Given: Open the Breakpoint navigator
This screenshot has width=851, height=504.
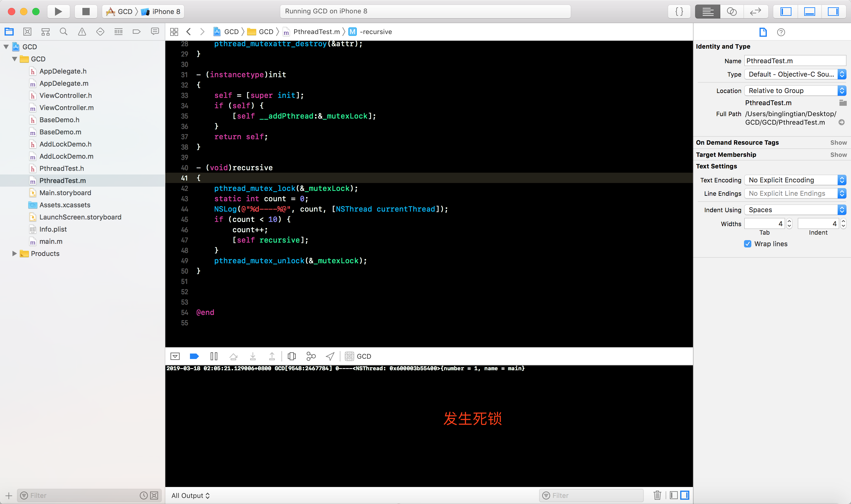Looking at the screenshot, I should click(x=136, y=32).
